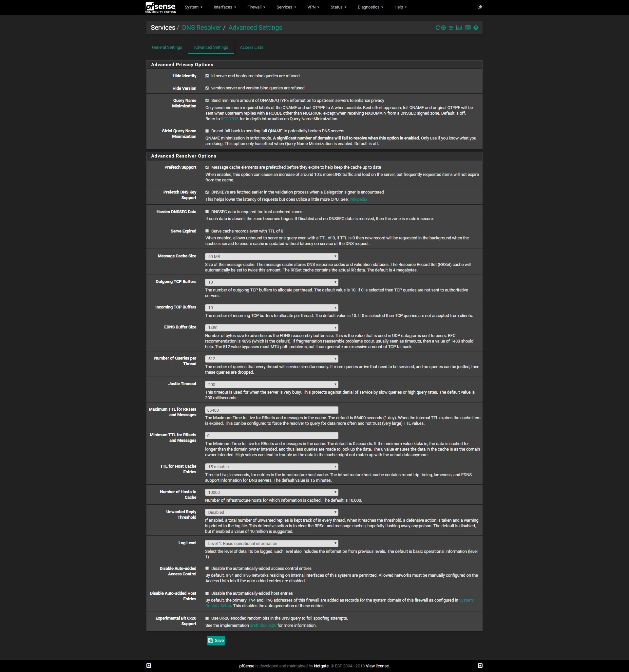629x672 pixels.
Task: Open the Log Level dropdown
Action: point(272,544)
